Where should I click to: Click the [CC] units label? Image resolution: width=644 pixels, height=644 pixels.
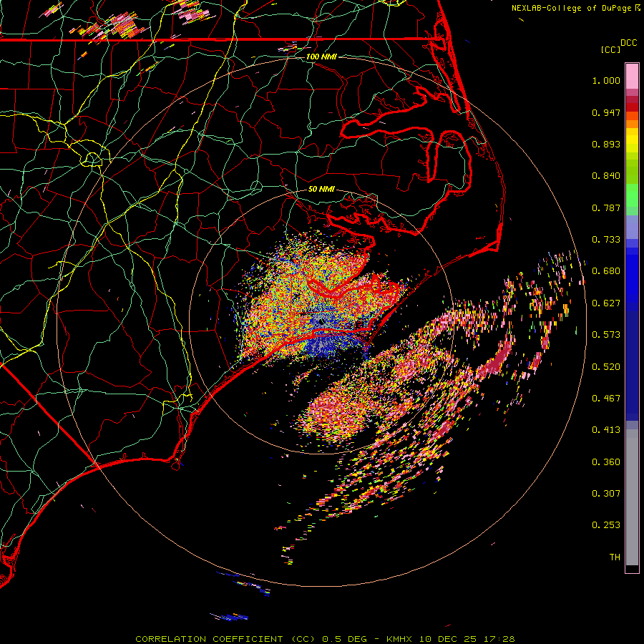pyautogui.click(x=611, y=49)
